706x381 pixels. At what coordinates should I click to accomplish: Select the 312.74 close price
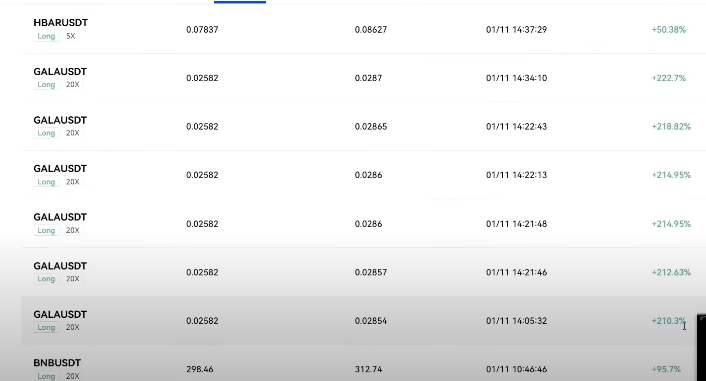click(x=368, y=369)
